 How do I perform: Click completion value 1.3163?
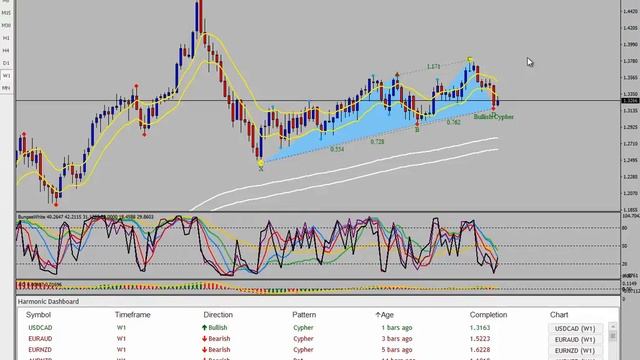point(480,328)
